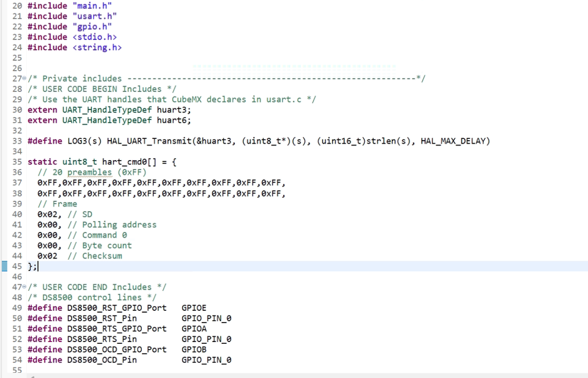Click the huart3 extern declaration
This screenshot has width=588, height=378.
[109, 110]
